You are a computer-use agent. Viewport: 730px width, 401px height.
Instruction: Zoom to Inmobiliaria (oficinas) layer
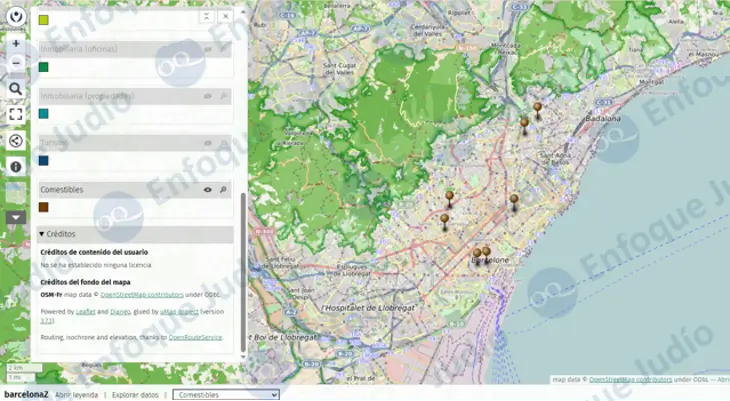click(223, 49)
